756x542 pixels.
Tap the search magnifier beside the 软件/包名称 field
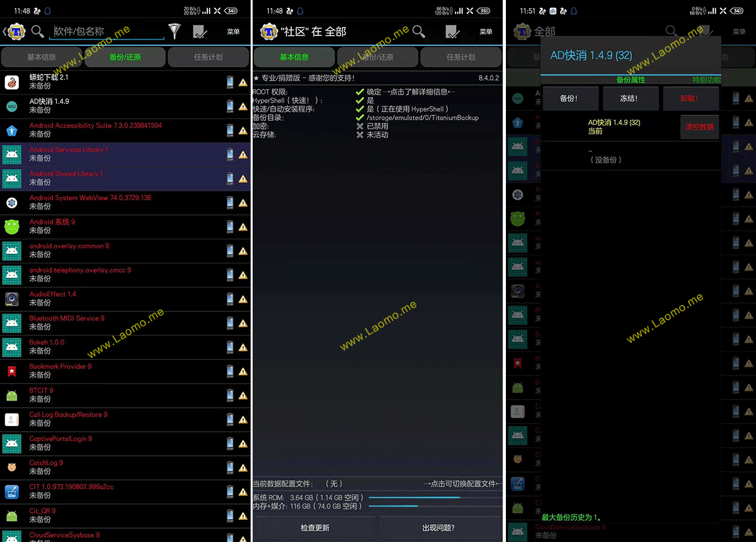click(x=38, y=32)
